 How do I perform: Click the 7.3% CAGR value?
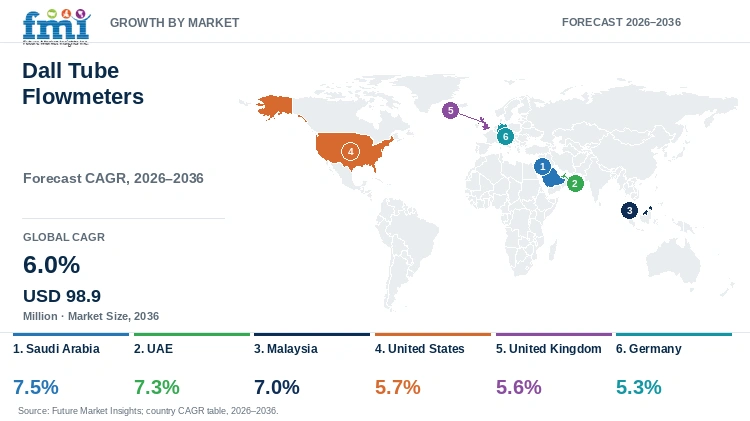click(157, 387)
